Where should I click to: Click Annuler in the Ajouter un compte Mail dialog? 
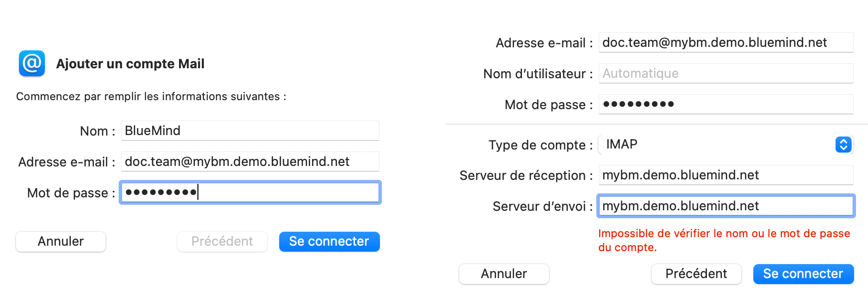61,242
